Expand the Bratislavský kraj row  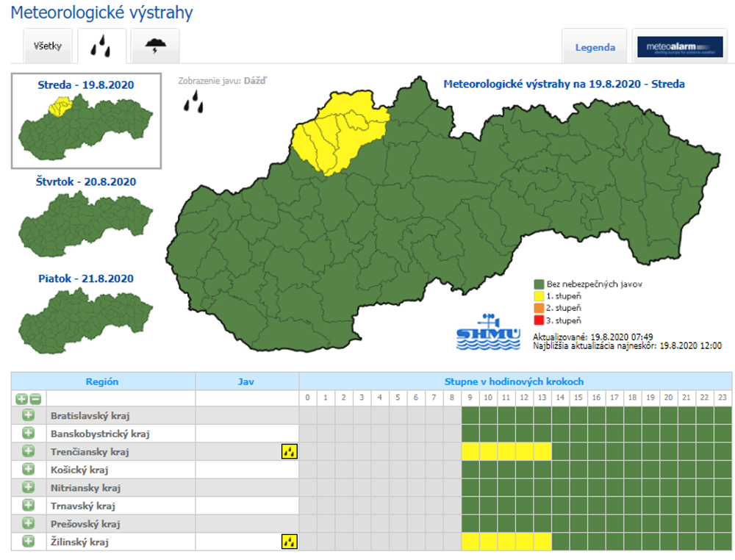(29, 415)
